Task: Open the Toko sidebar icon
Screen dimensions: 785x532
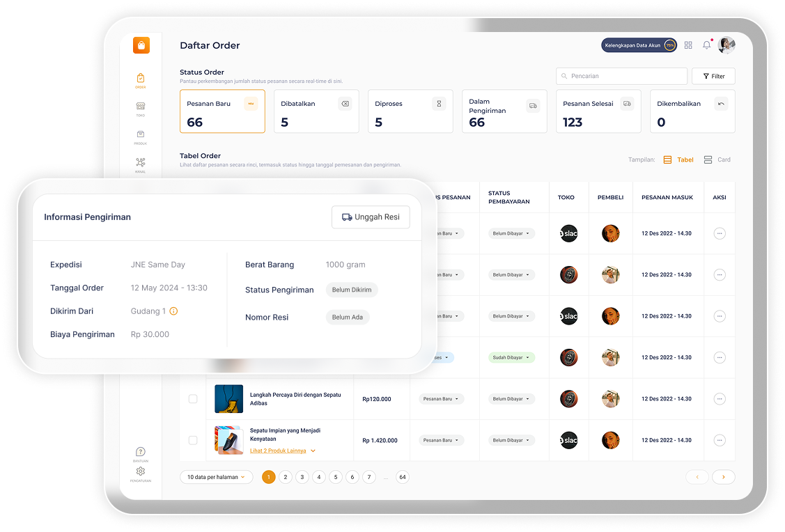Action: (x=141, y=108)
